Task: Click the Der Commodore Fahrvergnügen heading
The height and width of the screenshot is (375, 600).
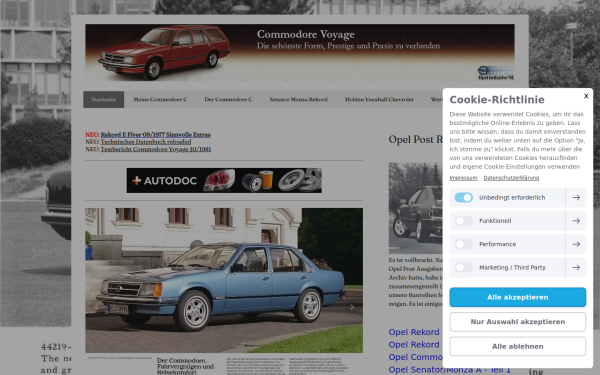Action: (x=185, y=366)
